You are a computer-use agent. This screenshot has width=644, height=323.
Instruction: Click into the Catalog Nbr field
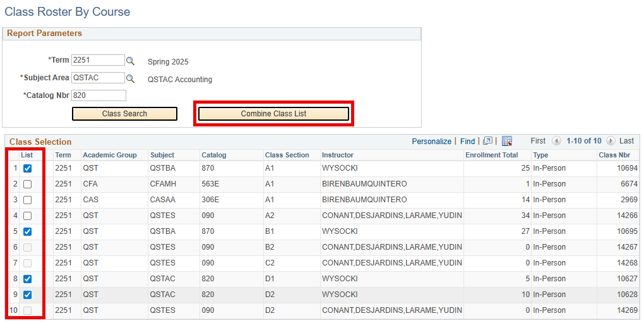(98, 95)
